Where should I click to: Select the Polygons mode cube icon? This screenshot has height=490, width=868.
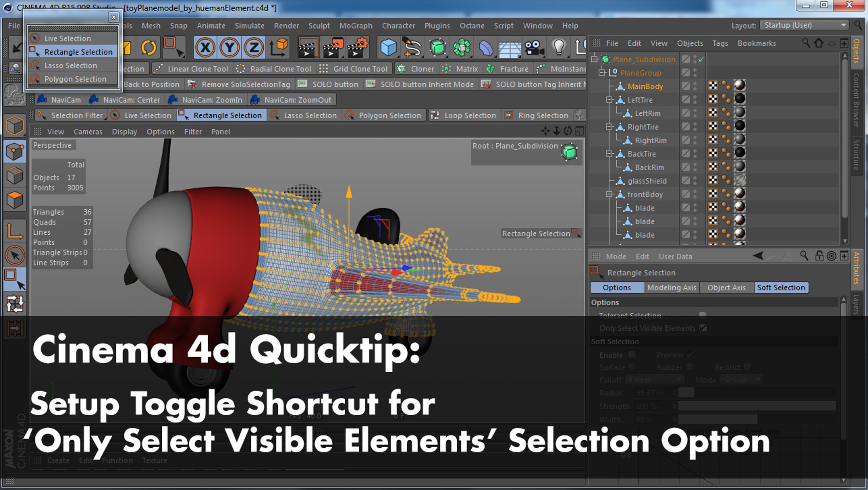(15, 199)
